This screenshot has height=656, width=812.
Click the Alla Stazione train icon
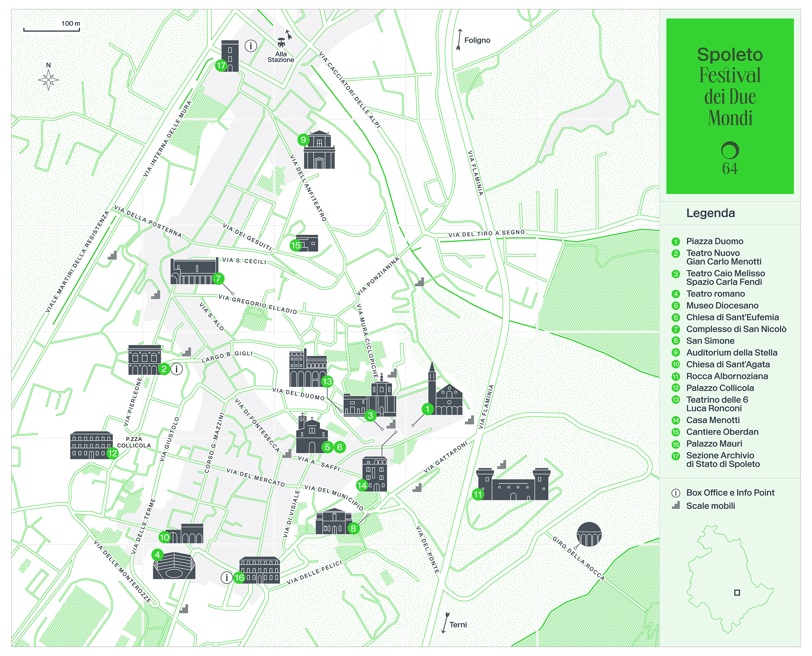coord(281,42)
